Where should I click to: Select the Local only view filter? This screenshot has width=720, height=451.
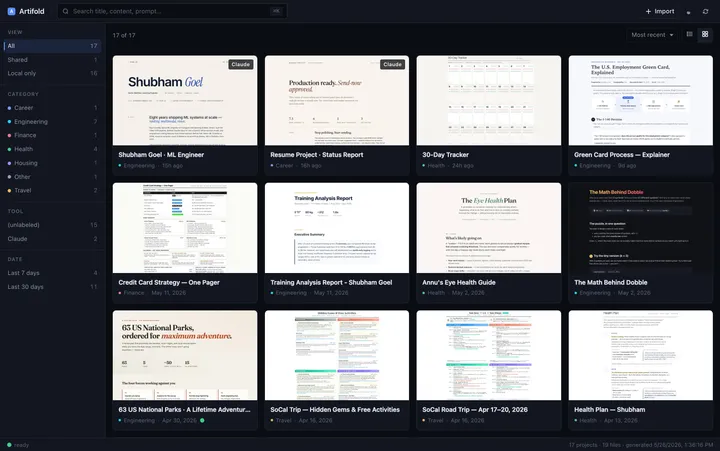(x=52, y=73)
